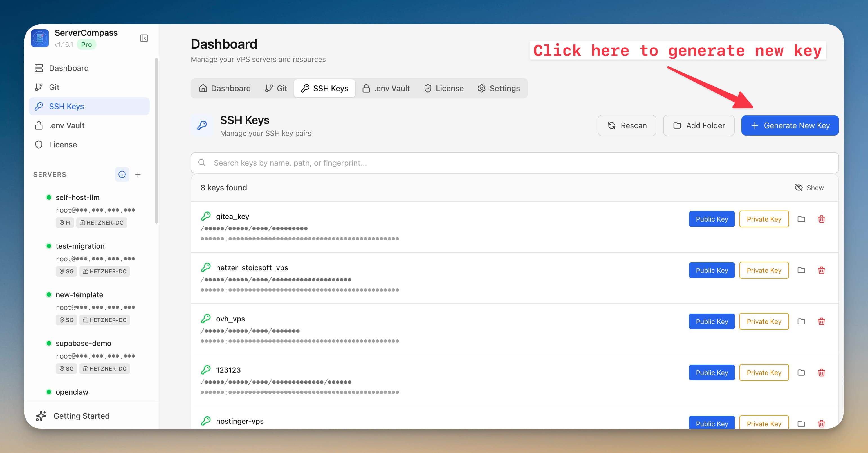View the Public Key for gitea_key

point(712,219)
